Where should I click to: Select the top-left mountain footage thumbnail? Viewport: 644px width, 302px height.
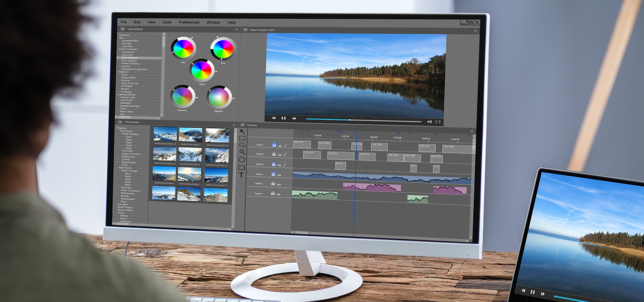click(x=165, y=134)
